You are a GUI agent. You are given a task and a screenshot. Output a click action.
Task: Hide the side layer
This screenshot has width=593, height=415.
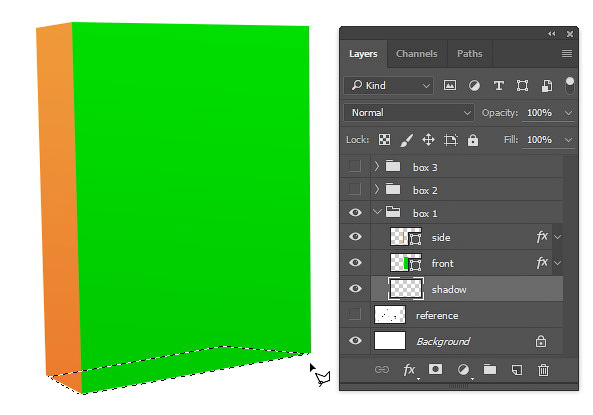click(355, 237)
